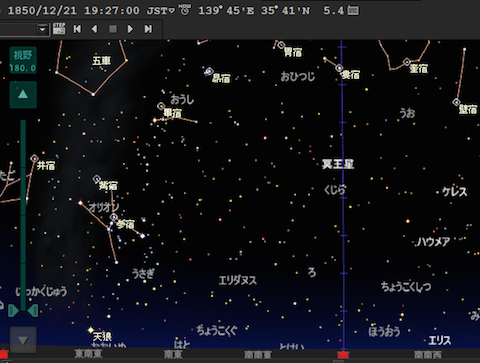Click the 視野 180.0 field-of-view button

click(23, 60)
